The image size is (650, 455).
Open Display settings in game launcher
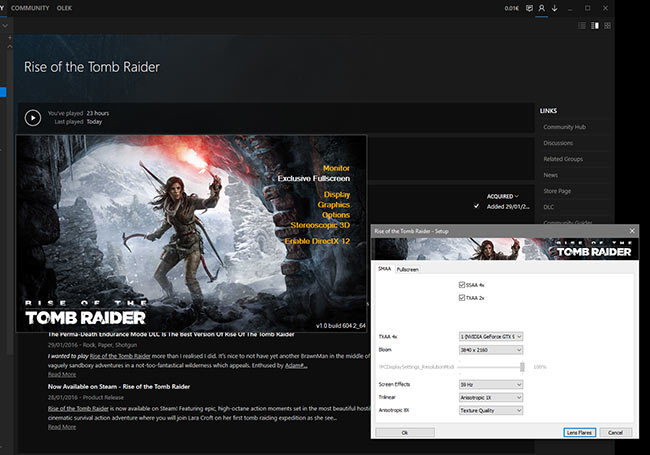(x=337, y=195)
